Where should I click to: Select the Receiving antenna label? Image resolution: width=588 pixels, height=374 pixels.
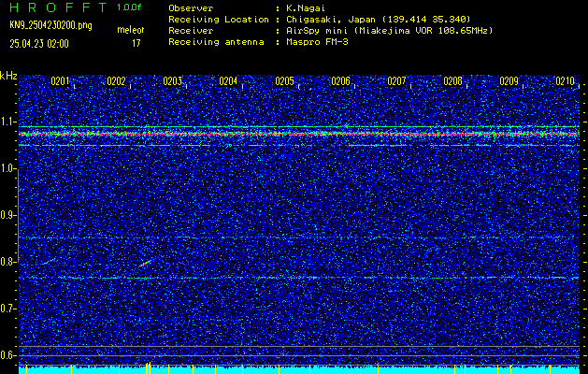(x=216, y=42)
